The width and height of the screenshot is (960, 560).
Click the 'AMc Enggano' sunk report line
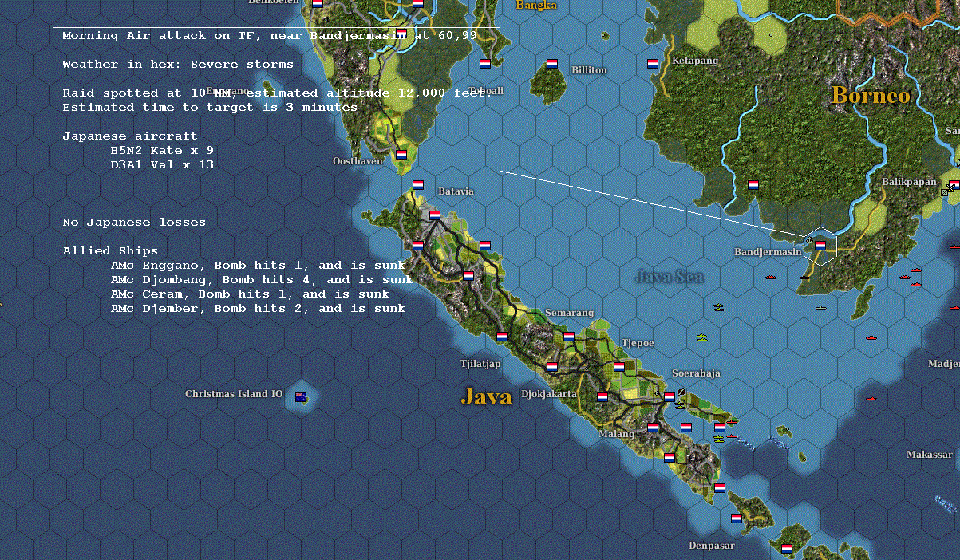(x=258, y=265)
